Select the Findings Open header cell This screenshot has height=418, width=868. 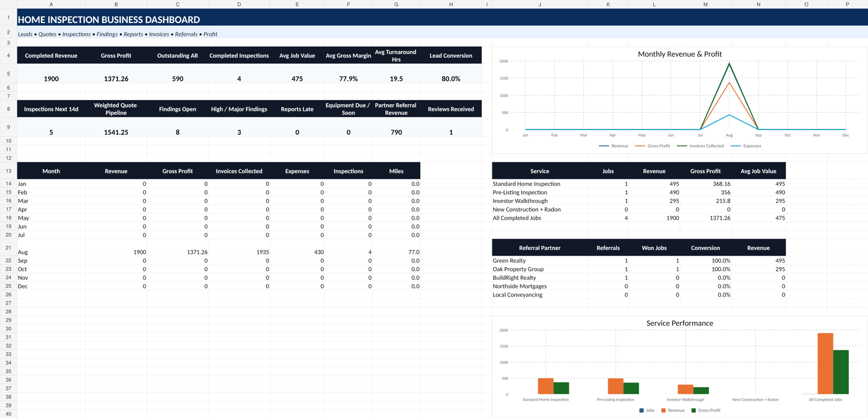click(178, 109)
